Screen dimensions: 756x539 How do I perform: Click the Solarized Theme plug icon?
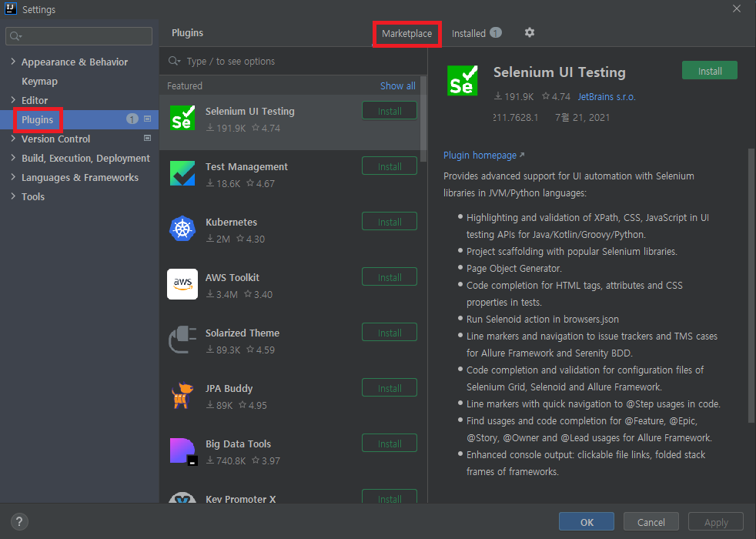tap(182, 340)
